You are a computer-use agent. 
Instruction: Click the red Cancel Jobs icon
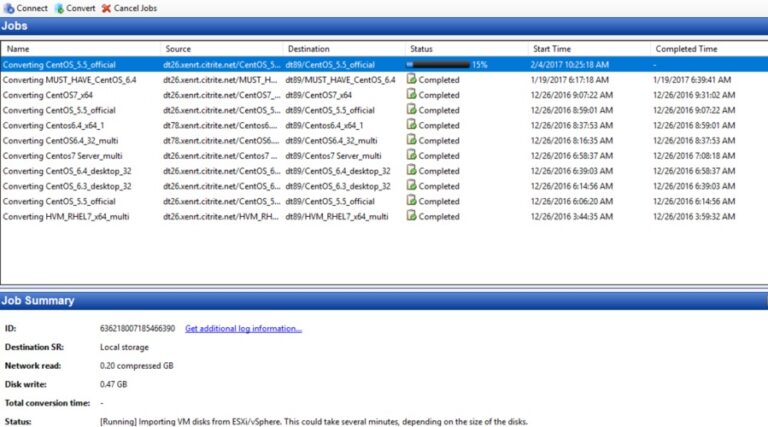[107, 8]
